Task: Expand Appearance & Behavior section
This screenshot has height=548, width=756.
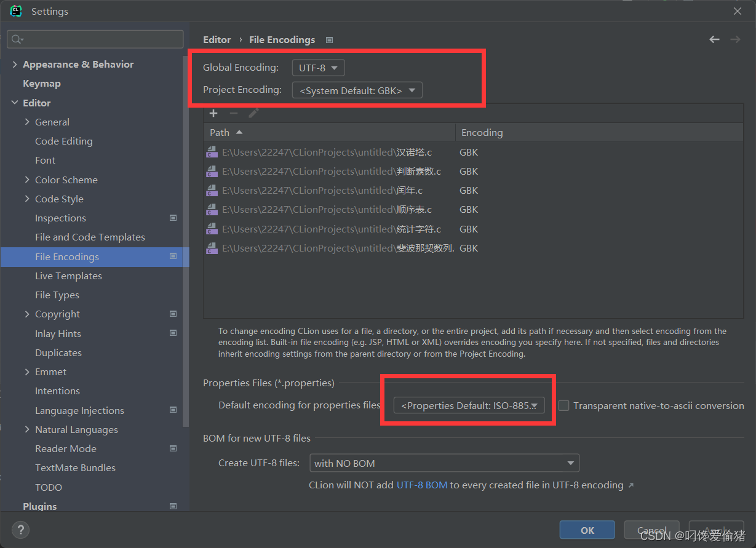Action: point(15,64)
